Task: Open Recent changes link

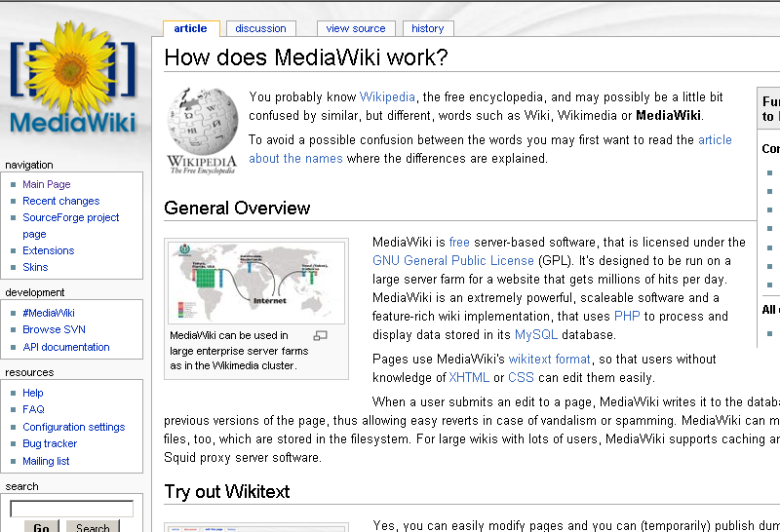Action: (x=60, y=201)
